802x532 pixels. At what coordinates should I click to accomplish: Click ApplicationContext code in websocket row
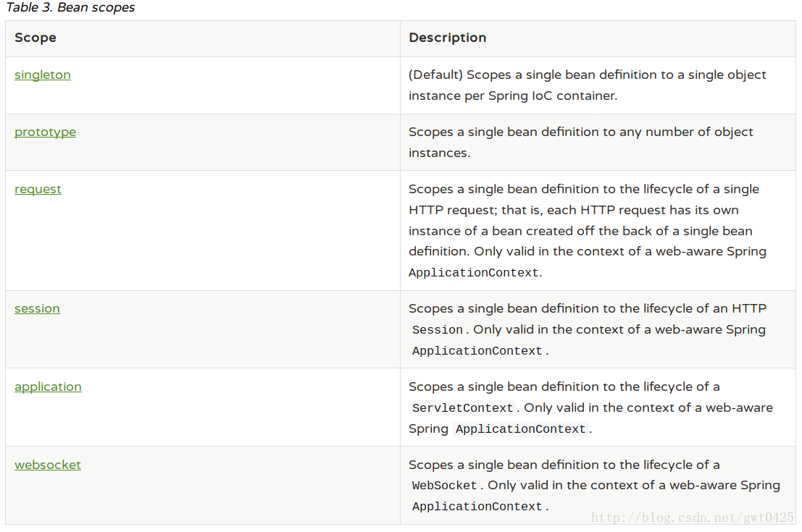477,507
